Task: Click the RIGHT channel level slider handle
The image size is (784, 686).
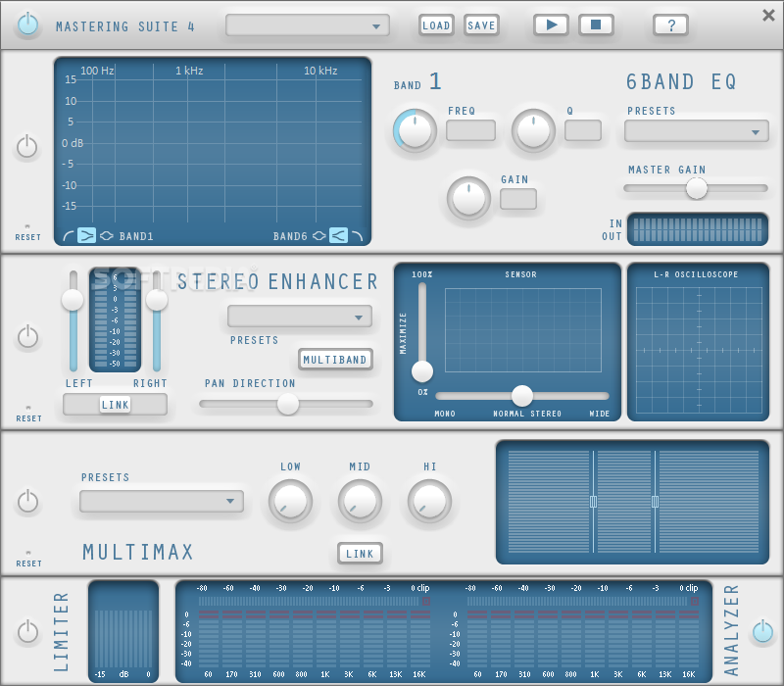Action: coord(157,300)
